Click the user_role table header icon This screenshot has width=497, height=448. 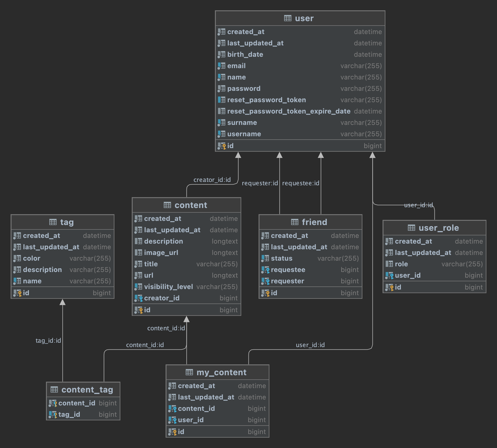click(x=411, y=228)
